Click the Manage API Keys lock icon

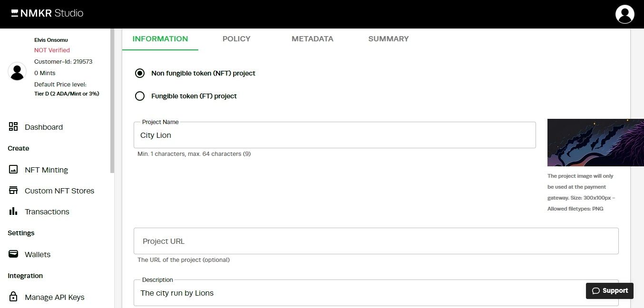click(13, 297)
